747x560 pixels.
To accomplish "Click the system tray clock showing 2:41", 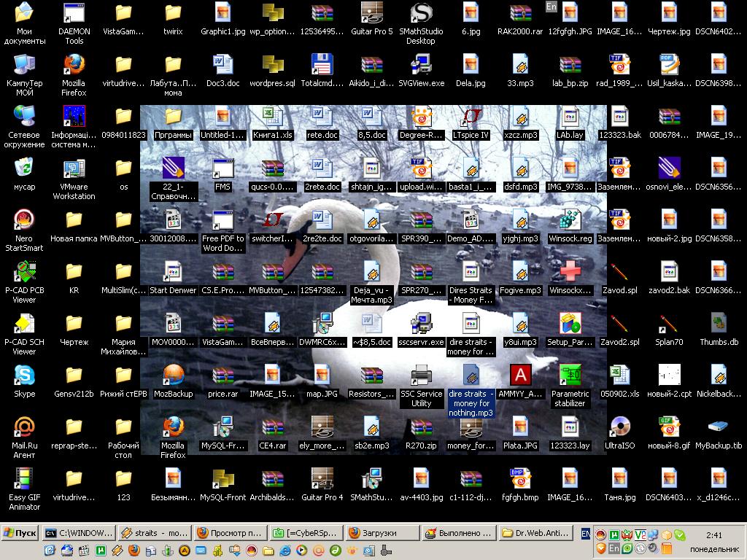I will [x=714, y=534].
